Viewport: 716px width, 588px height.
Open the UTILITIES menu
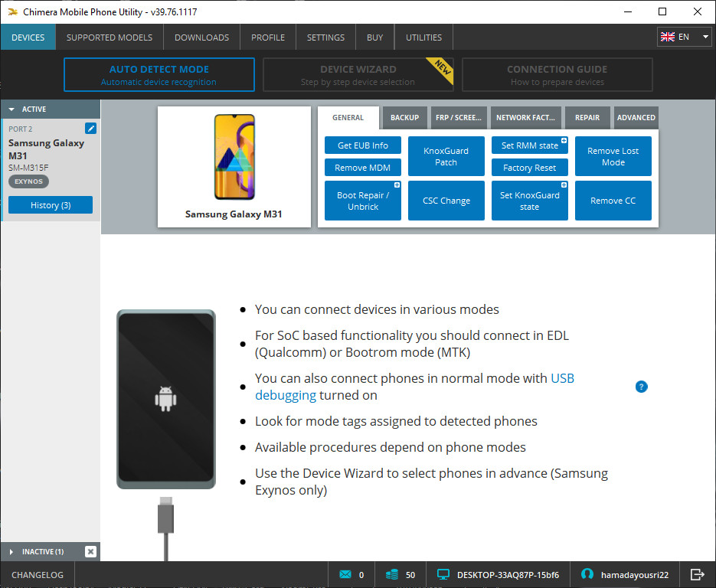[423, 36]
